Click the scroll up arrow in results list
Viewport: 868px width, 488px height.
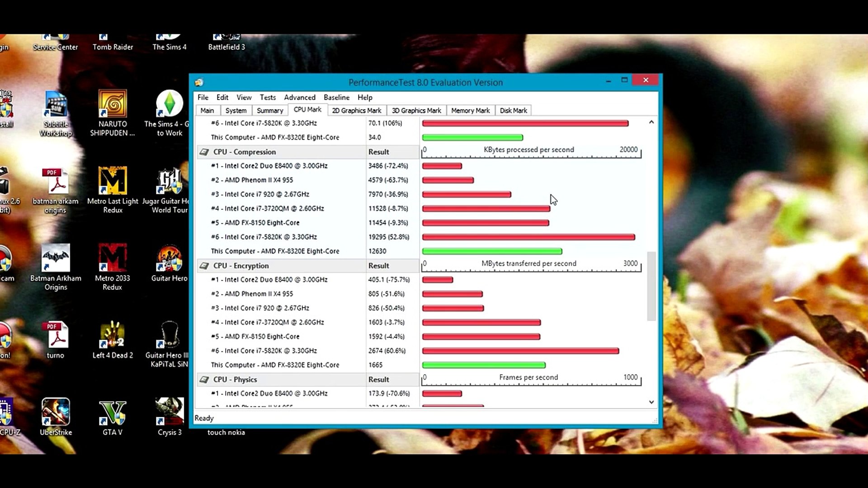(x=651, y=122)
